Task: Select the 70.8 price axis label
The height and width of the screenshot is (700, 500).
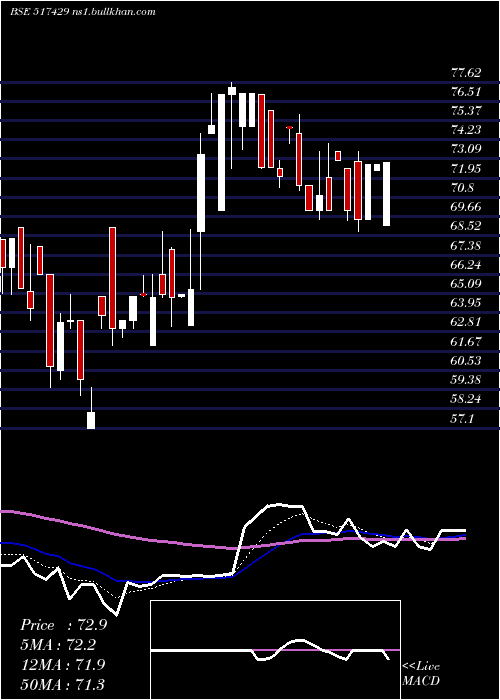Action: 462,188
